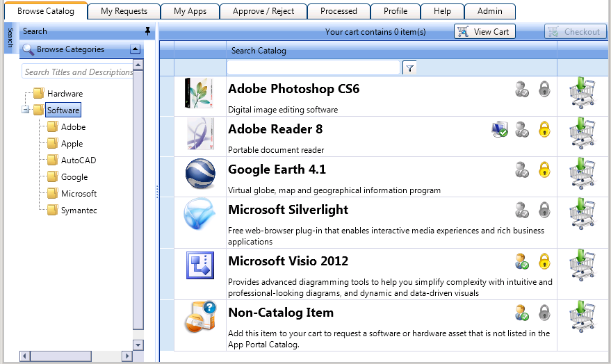
Task: Click the horizontal scroll-right arrow
Action: 127,356
